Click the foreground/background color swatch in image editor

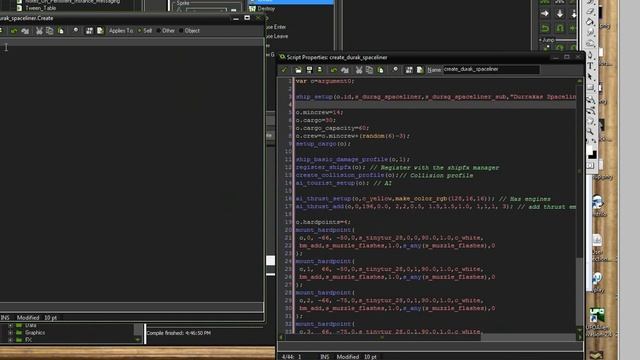(591, 153)
